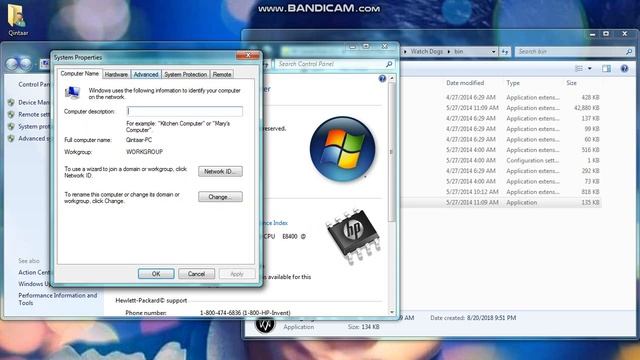Select the file row sized 818 KB
This screenshot has width=640, height=360.
pyautogui.click(x=500, y=192)
